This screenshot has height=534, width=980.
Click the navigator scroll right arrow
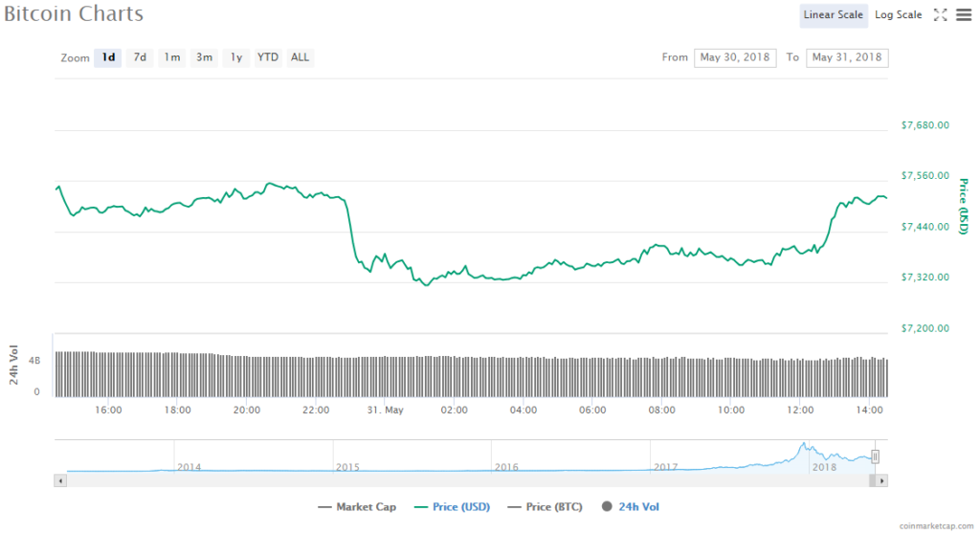point(882,480)
